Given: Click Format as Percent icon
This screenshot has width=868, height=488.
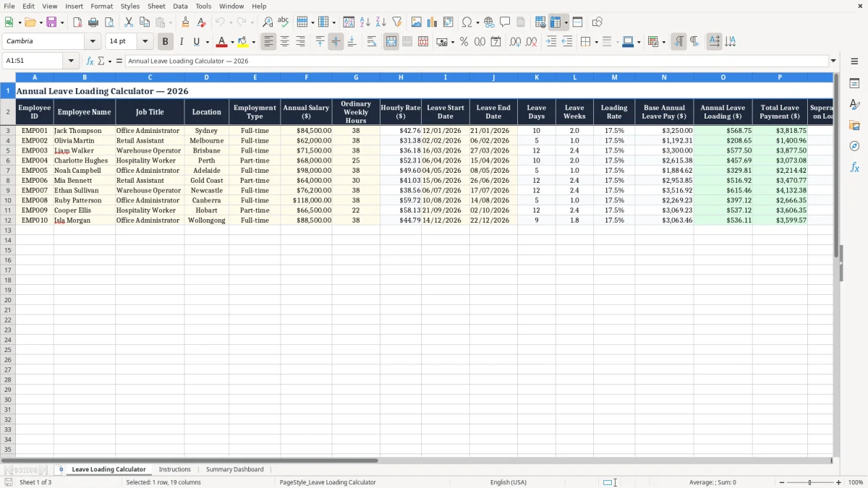Looking at the screenshot, I should click(464, 42).
